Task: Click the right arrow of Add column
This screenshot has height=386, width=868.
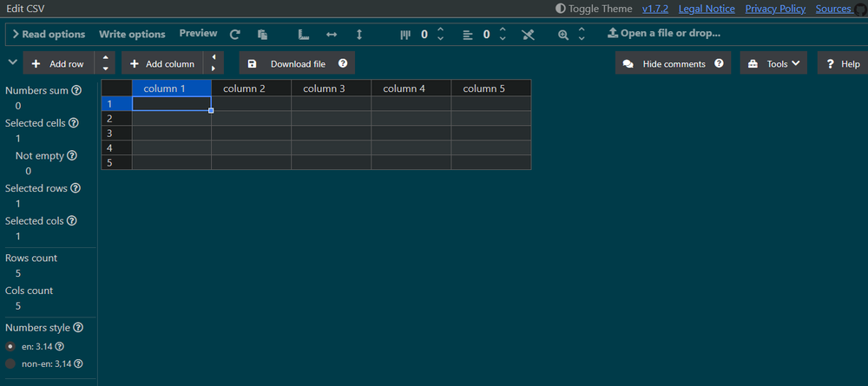Action: click(x=214, y=69)
